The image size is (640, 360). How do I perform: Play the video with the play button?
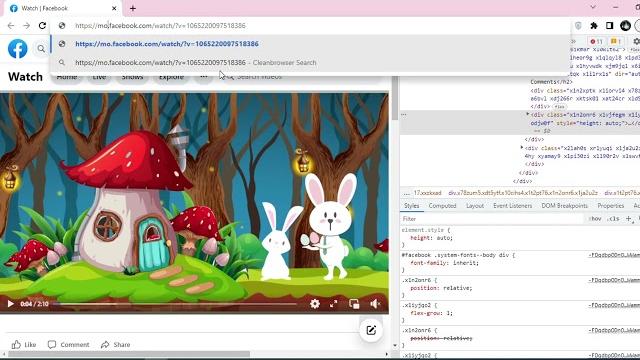point(11,304)
